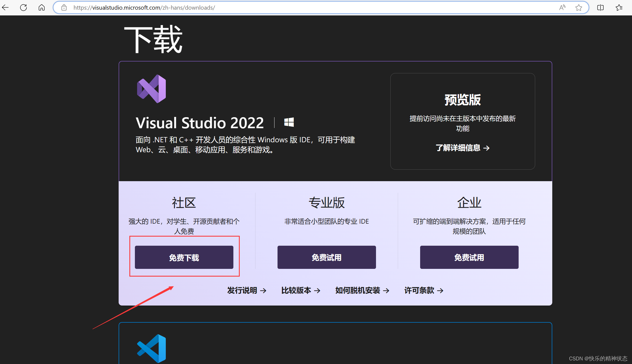Start Professional 免费试用 trial button
This screenshot has width=632, height=364.
(x=327, y=257)
